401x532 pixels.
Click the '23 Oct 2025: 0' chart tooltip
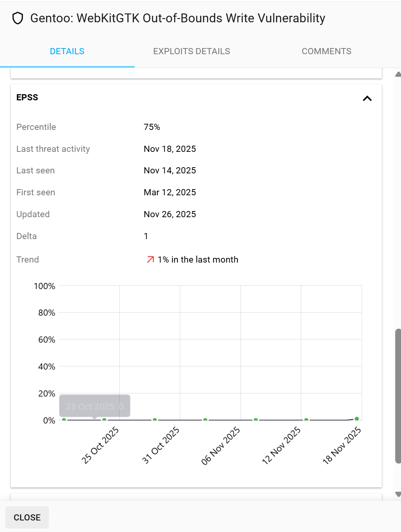95,406
